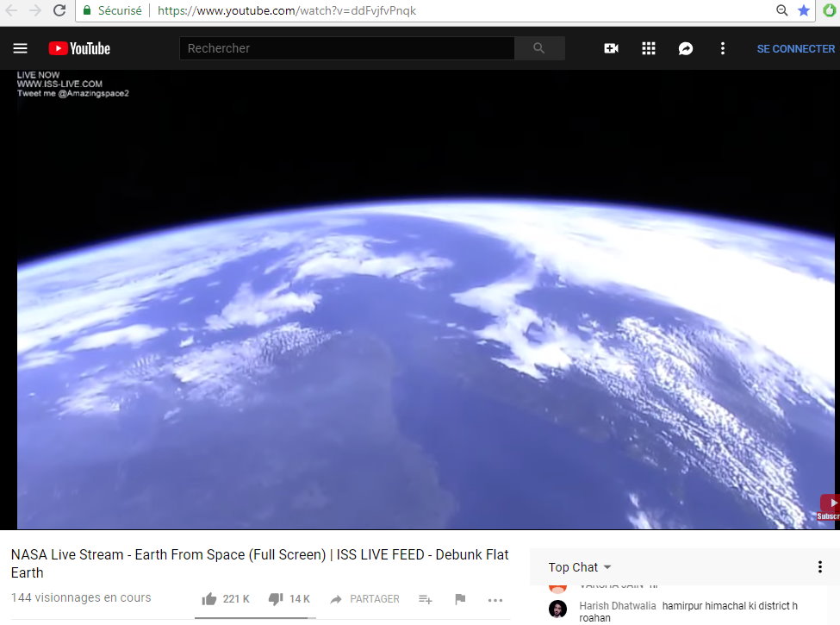Image resolution: width=840 pixels, height=625 pixels.
Task: Click the YouTube URL in the address bar
Action: click(287, 10)
